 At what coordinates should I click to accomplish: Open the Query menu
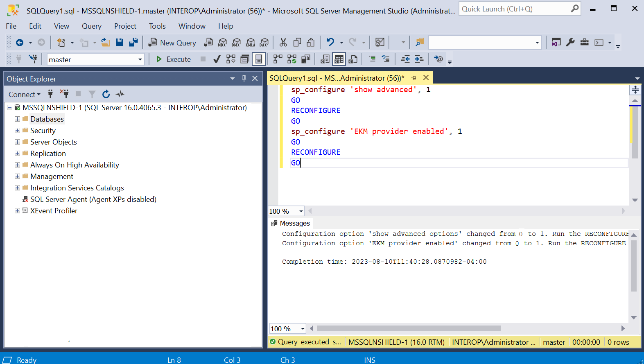point(91,26)
